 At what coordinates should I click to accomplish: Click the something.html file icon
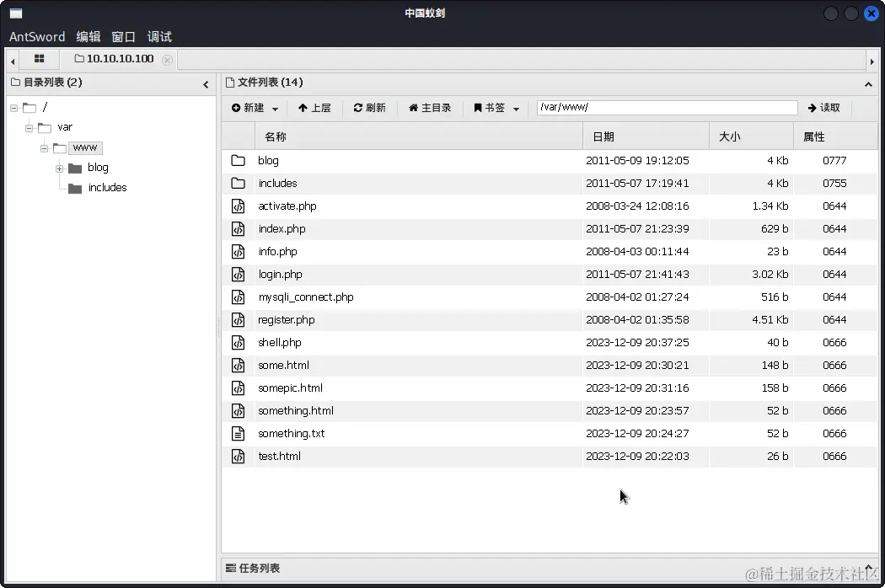(x=239, y=411)
